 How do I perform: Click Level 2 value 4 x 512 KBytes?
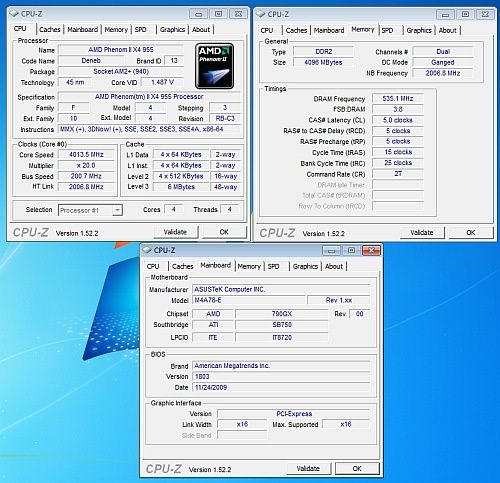coord(181,176)
